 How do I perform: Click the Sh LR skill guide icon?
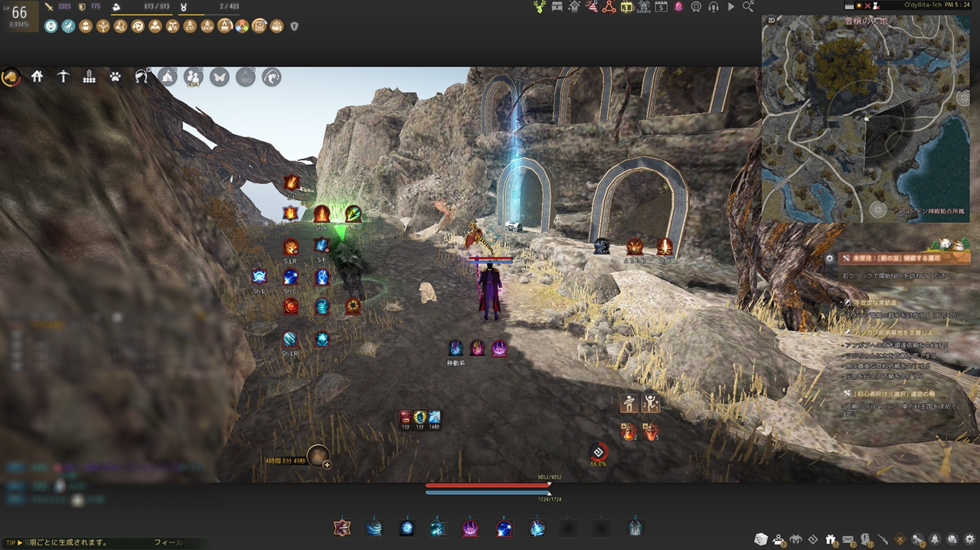click(x=290, y=339)
